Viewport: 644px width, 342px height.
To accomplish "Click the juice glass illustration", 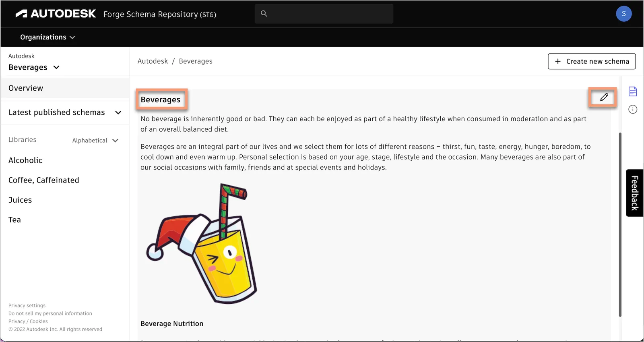I will (202, 243).
